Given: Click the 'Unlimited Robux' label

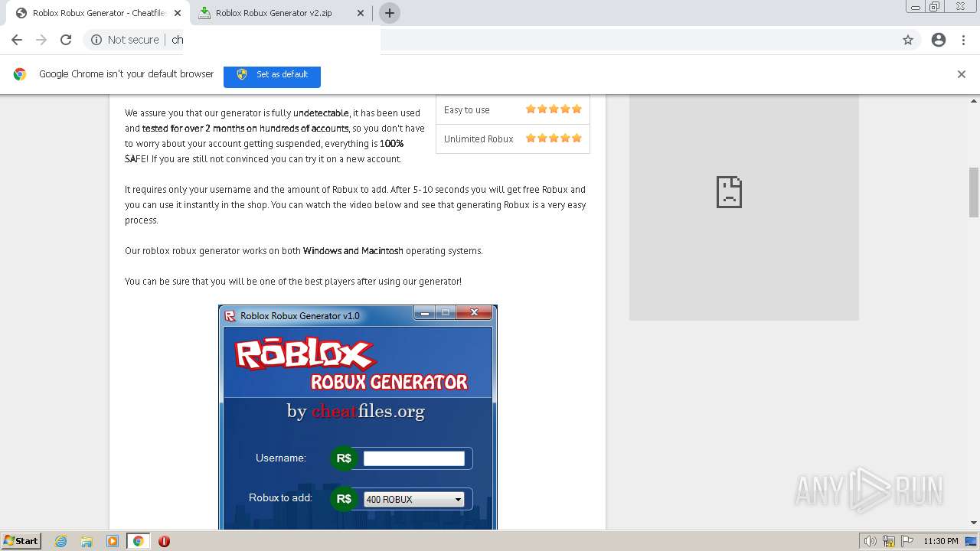Looking at the screenshot, I should point(479,139).
